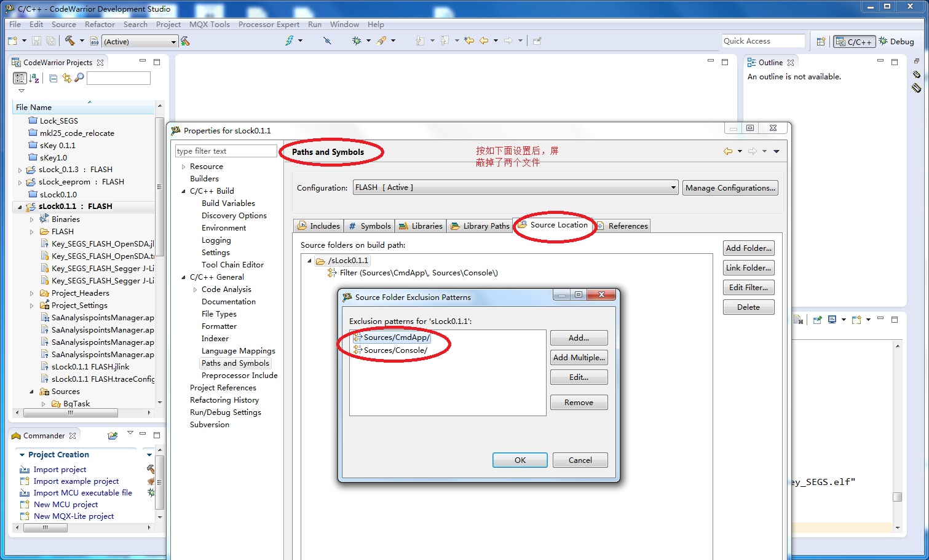Click the upper chip icon on right sidebar
Viewport: 929px width, 560px height.
(x=916, y=75)
